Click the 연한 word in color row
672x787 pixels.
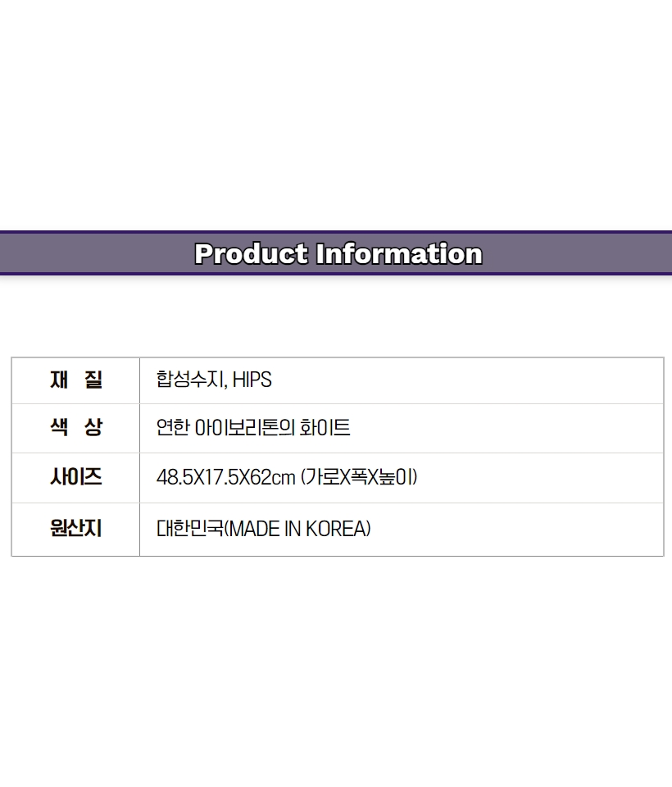(173, 428)
